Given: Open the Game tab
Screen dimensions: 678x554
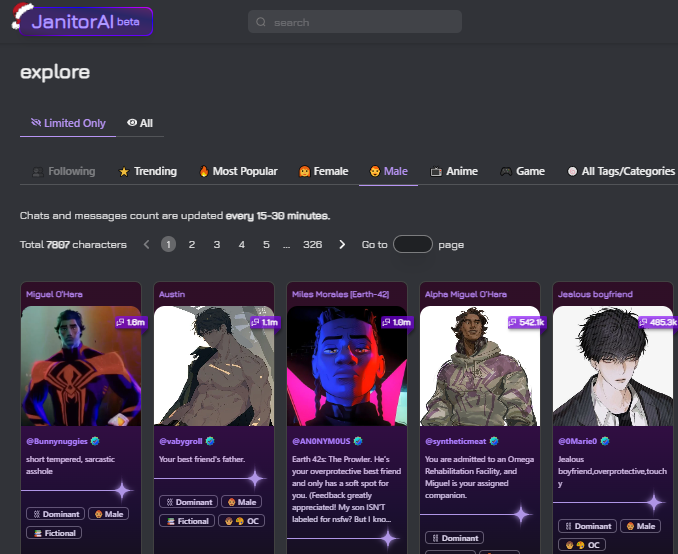Looking at the screenshot, I should click(x=522, y=171).
